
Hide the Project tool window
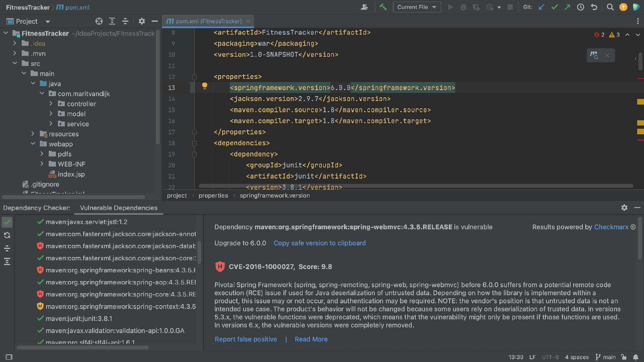pyautogui.click(x=155, y=21)
